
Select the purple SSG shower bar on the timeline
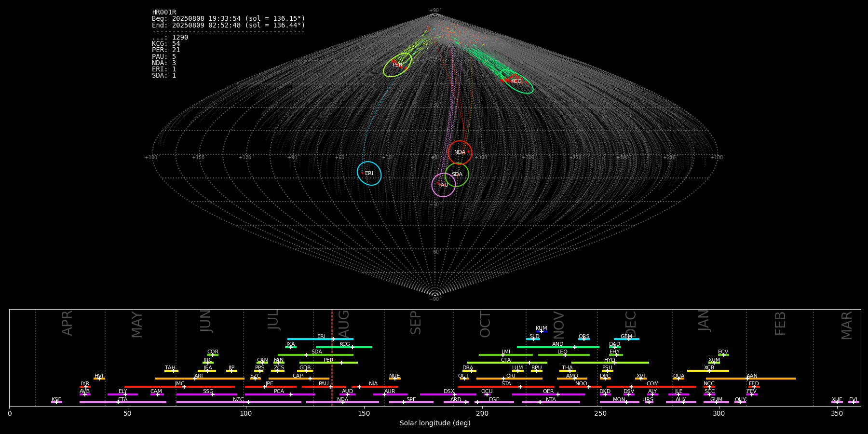pos(206,394)
